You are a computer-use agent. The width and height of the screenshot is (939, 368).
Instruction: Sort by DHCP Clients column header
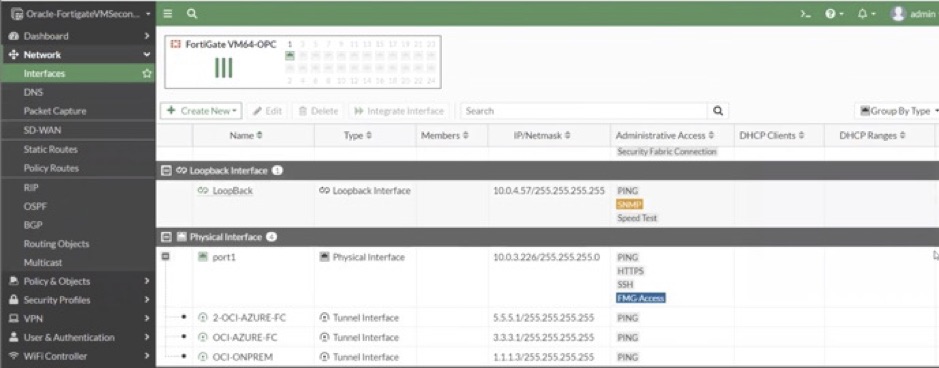771,136
